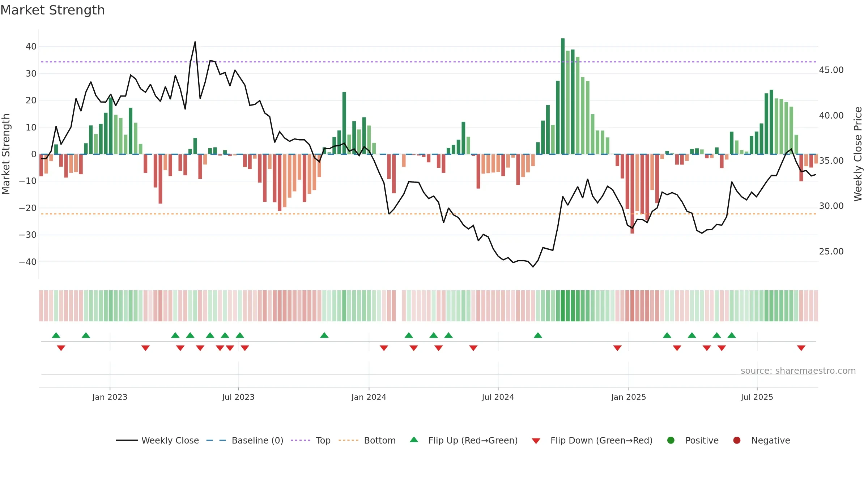Click the only flip-down marker between Jul 2024 and Jan 2025
Image resolution: width=868 pixels, height=488 pixels.
617,348
